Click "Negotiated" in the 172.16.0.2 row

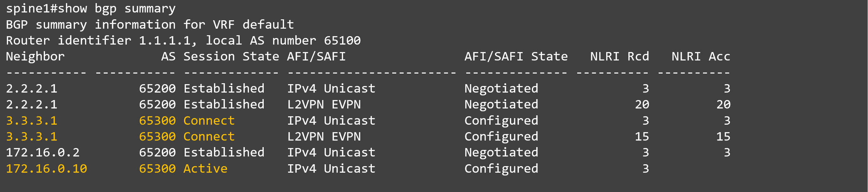tap(501, 153)
